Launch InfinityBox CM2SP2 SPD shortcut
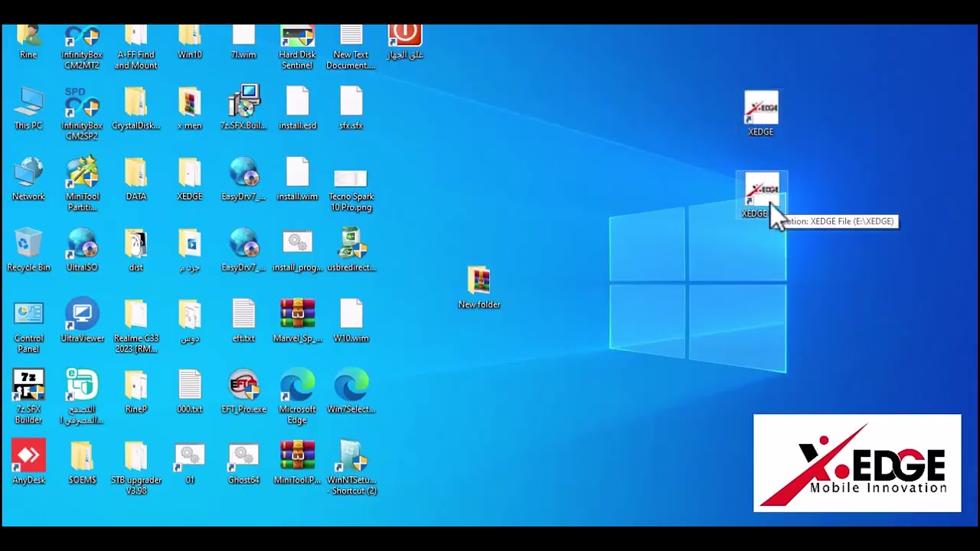Image resolution: width=980 pixels, height=551 pixels. coord(82,114)
